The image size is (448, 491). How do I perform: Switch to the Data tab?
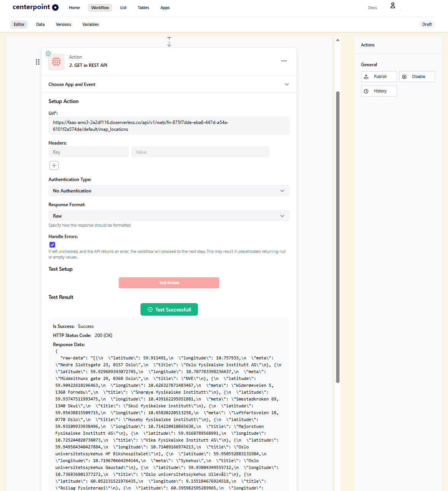(x=40, y=24)
